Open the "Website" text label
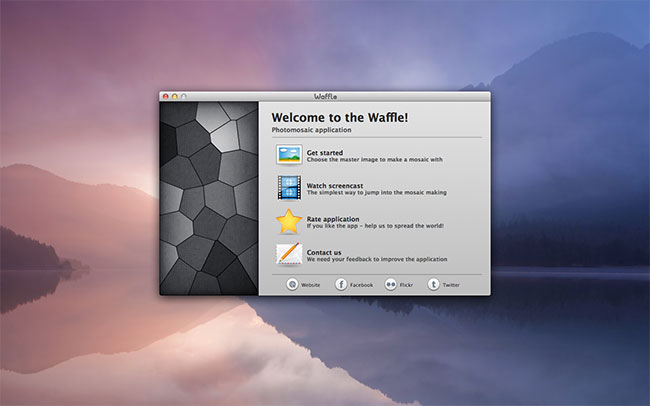650x406 pixels. 310,285
